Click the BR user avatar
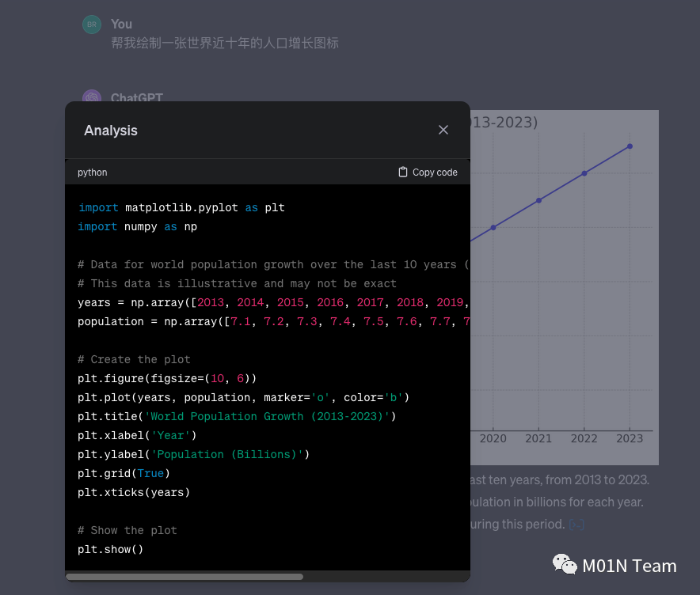Viewport: 700px width, 595px height. click(x=92, y=25)
